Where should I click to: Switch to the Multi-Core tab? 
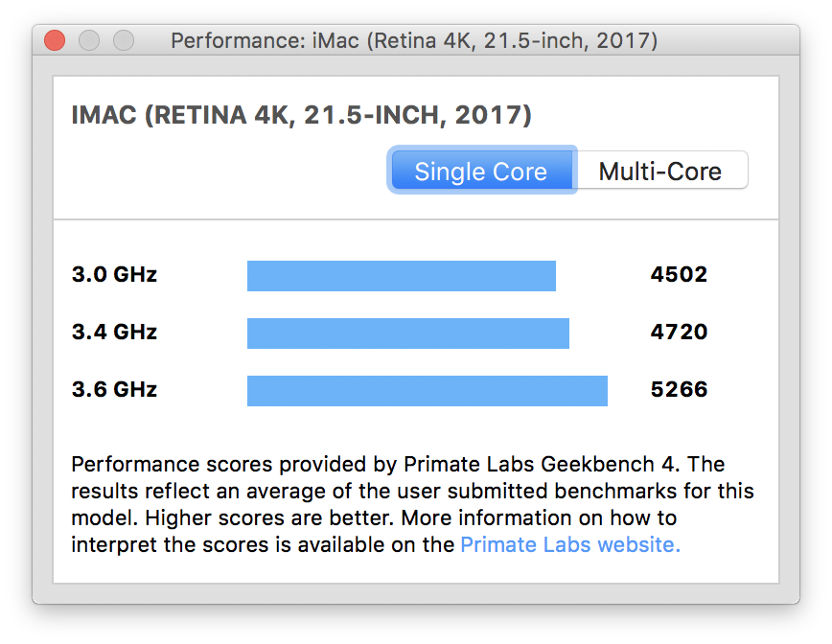point(660,171)
